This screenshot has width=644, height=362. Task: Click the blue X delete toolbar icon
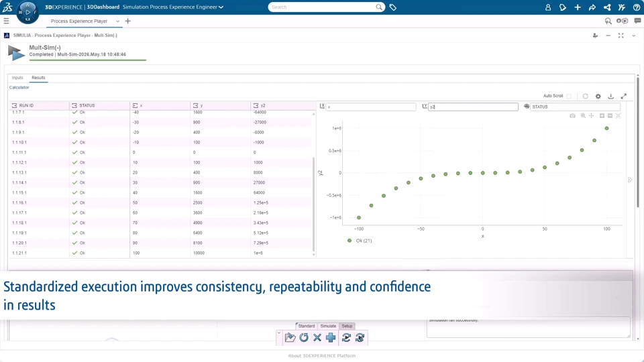[317, 338]
